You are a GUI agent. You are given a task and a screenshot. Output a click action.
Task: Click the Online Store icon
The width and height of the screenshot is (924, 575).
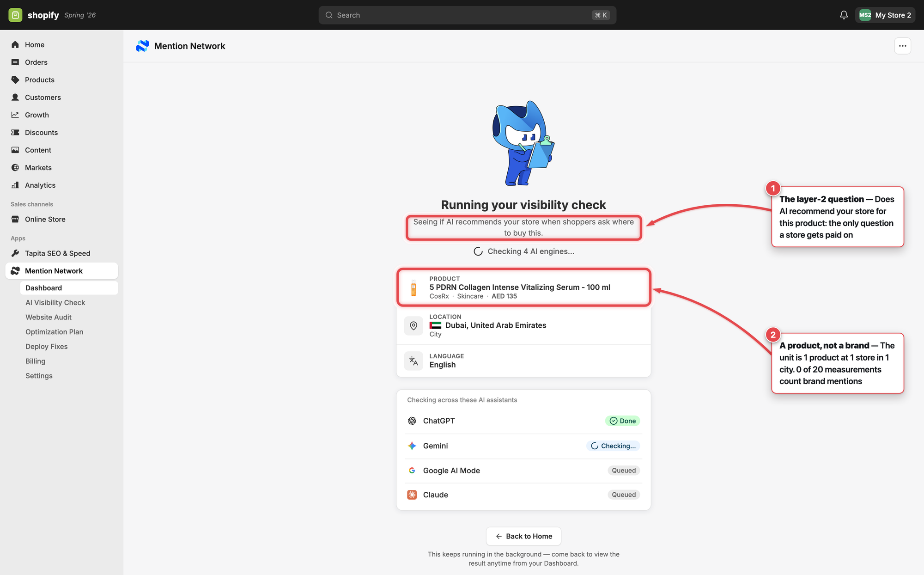[15, 219]
